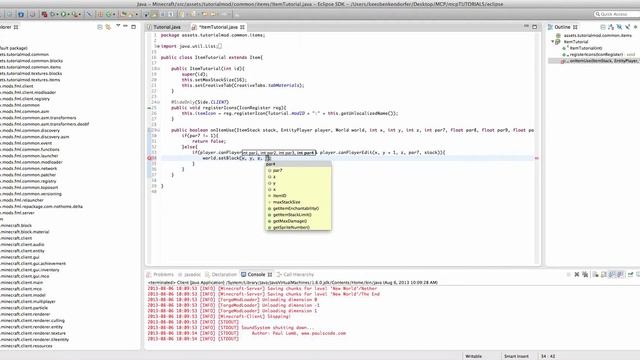
Task: Open the Package Explorer view menu triangle
Action: pyautogui.click(x=118, y=26)
